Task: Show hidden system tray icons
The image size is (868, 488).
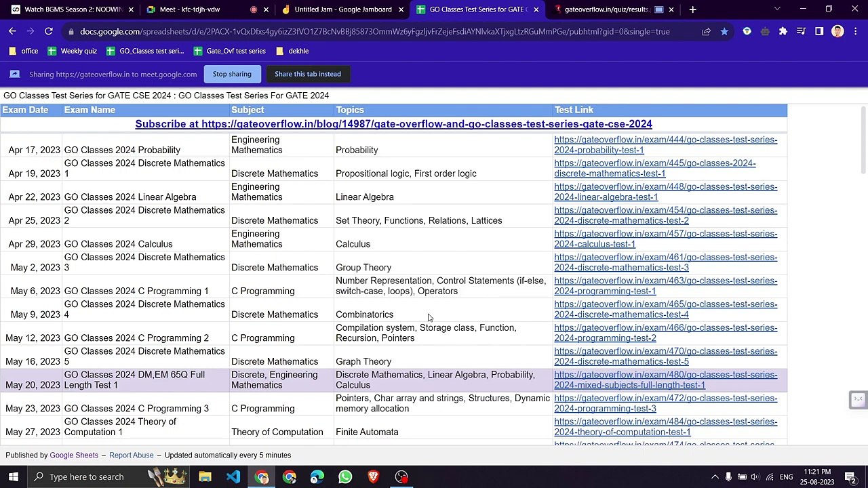Action: (x=715, y=477)
